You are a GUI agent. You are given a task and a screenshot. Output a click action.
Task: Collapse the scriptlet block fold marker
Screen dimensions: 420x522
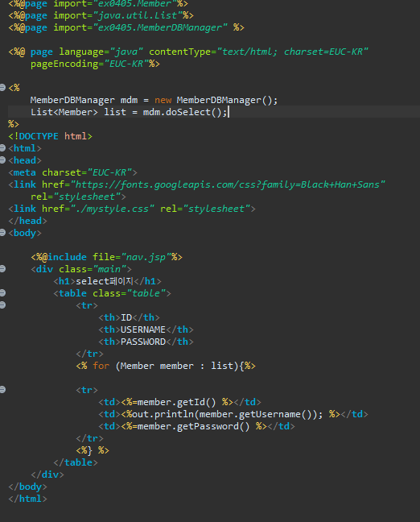2,88
